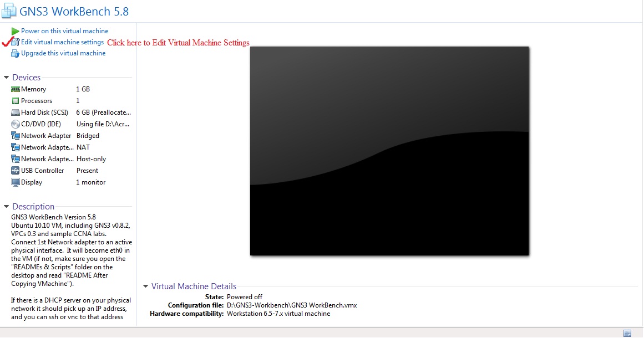Select the Hard Disk (SCSI) icon
This screenshot has height=338, width=644.
(15, 112)
